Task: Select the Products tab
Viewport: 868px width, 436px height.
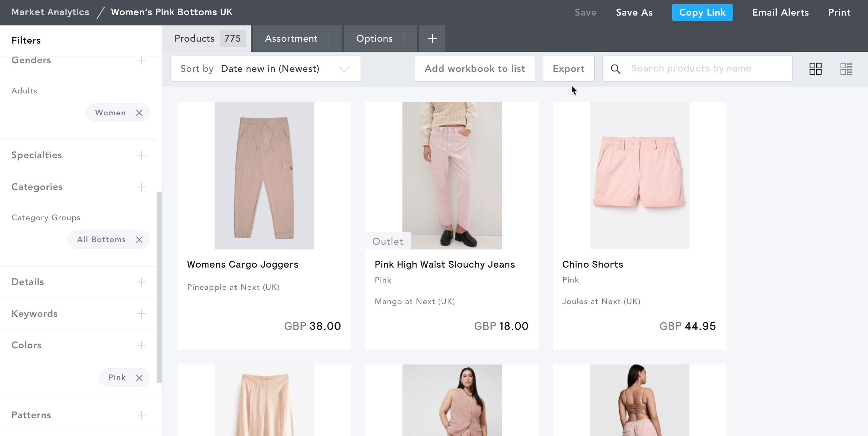Action: pos(207,38)
